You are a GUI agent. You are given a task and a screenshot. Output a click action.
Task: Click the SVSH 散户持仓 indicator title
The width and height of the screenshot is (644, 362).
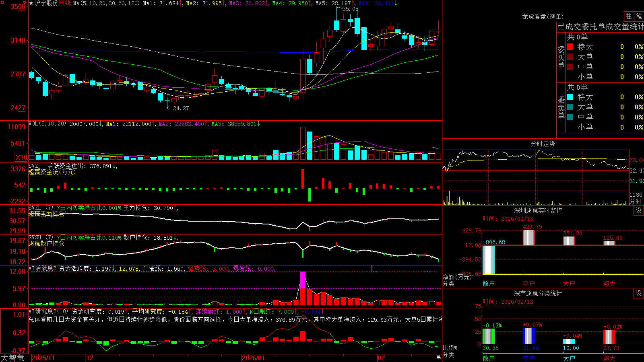[41, 238]
